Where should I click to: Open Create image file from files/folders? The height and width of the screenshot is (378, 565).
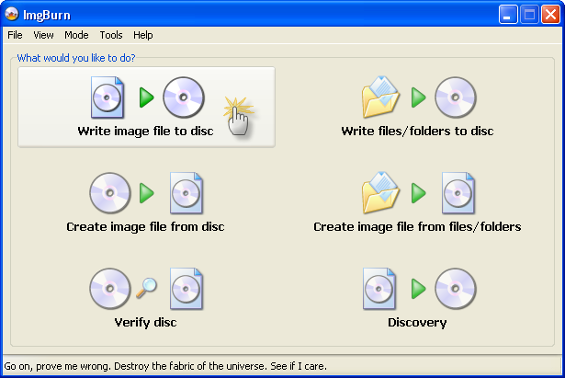417,203
